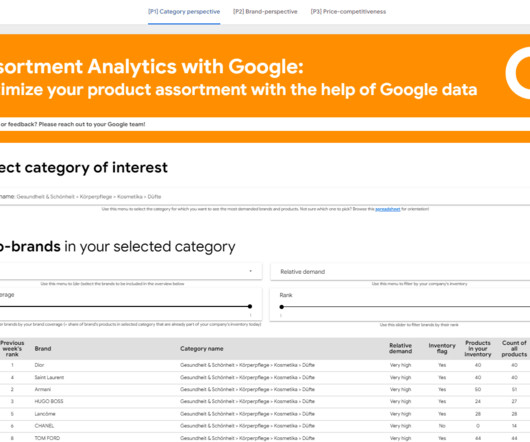Screen dimensions: 530x442
Task: Sort by Products in your inventory header
Action: tap(478, 348)
